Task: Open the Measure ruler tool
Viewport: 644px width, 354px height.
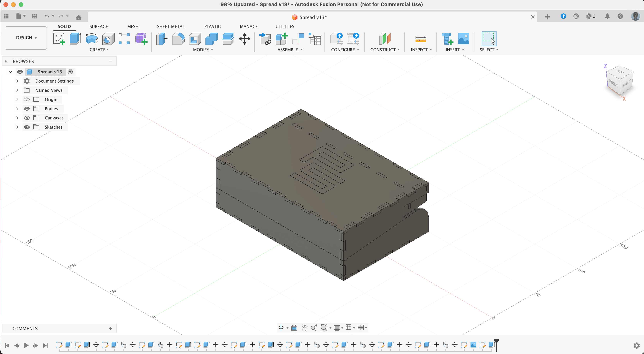Action: click(x=421, y=39)
